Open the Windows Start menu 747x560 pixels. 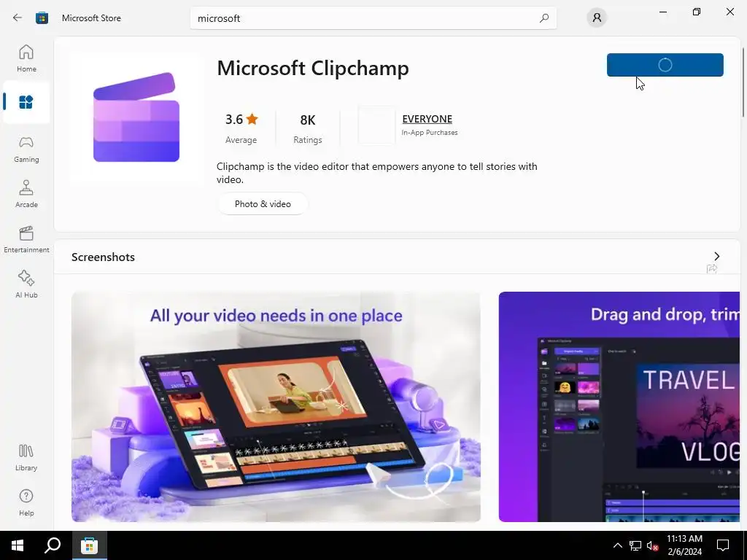18,545
